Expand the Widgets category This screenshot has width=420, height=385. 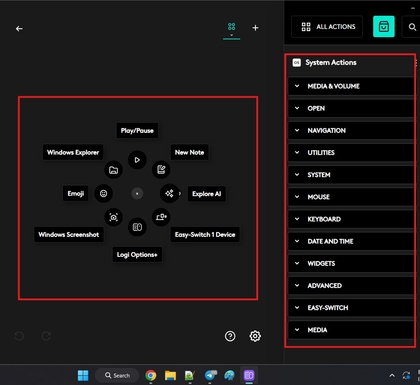click(x=351, y=263)
